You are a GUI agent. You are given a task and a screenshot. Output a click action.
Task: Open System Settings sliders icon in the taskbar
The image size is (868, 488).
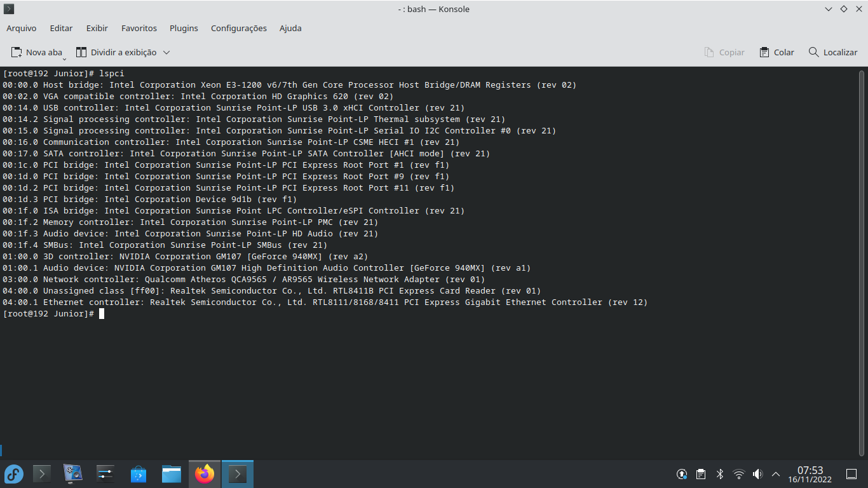tap(105, 473)
